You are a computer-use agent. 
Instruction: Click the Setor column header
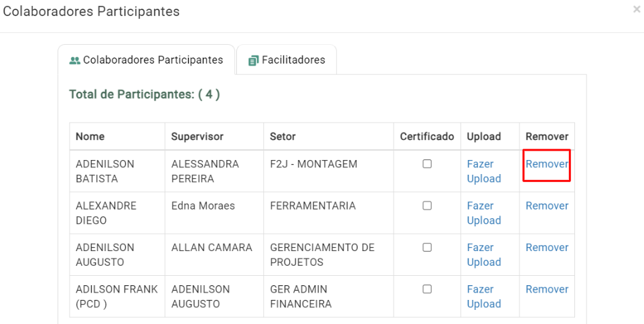click(283, 137)
